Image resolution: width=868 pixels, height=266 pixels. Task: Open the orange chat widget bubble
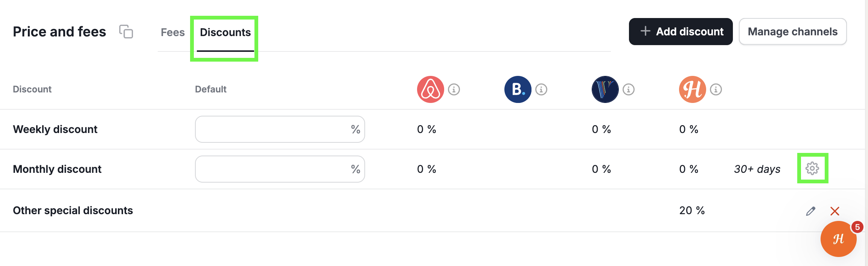tap(839, 239)
